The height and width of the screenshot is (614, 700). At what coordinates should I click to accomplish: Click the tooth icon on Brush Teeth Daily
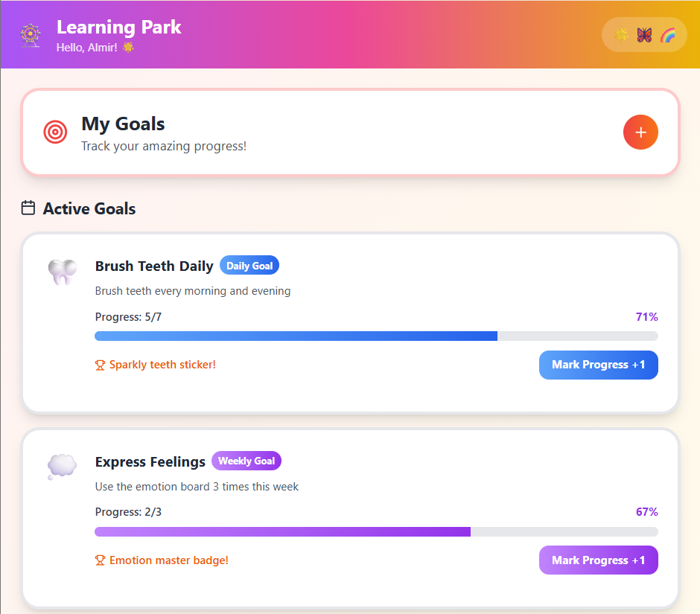click(x=62, y=272)
